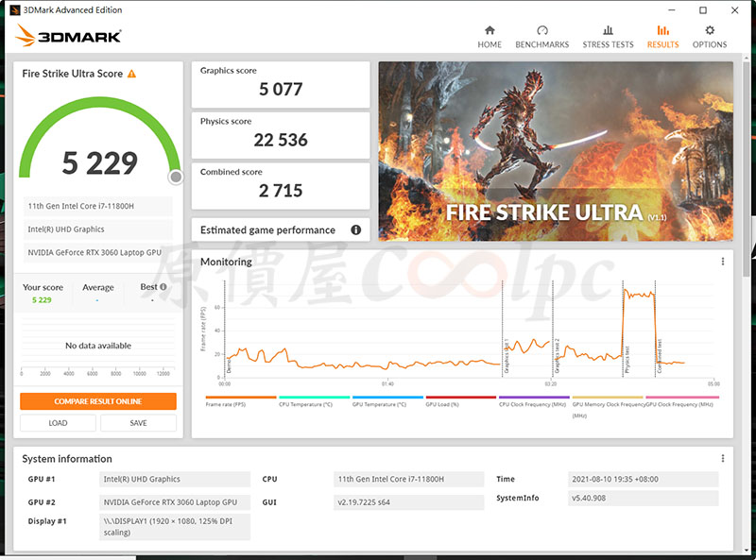Open the Benchmarks gauge icon
756x560 pixels.
(x=541, y=30)
